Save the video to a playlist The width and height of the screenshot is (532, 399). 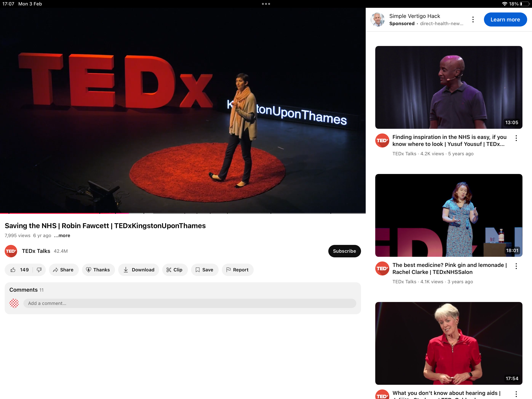pyautogui.click(x=205, y=270)
